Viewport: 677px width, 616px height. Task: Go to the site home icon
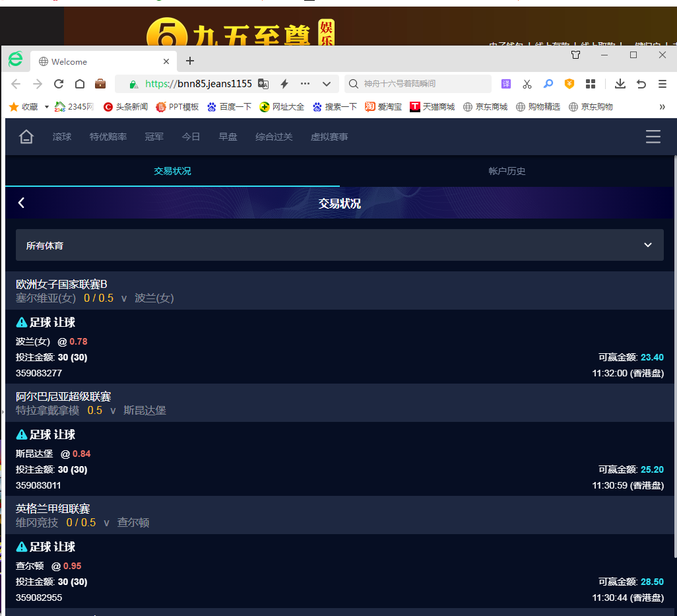pos(26,137)
